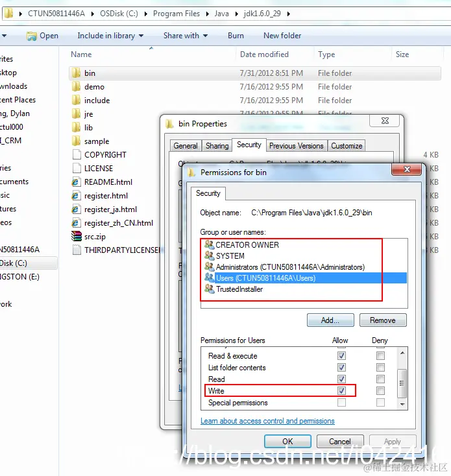Toggle Allow checkbox for Read permission
The width and height of the screenshot is (451, 476).
(x=342, y=379)
